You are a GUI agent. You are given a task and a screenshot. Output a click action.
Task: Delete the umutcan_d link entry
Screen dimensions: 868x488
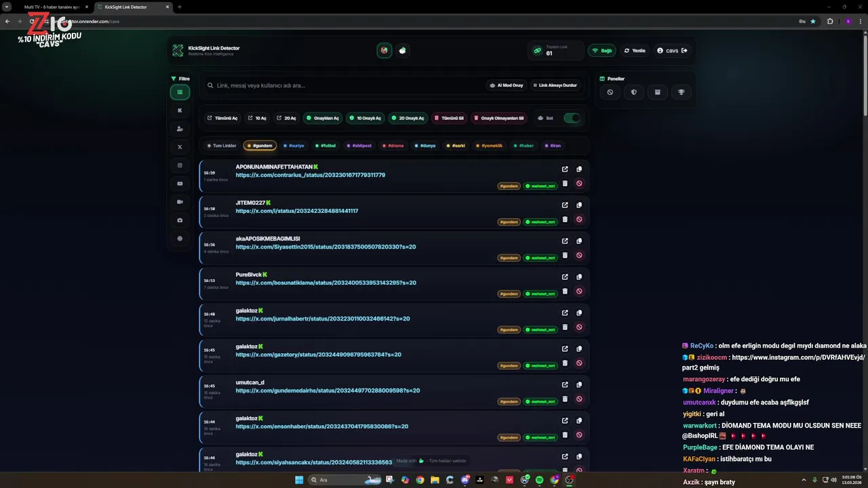click(565, 399)
